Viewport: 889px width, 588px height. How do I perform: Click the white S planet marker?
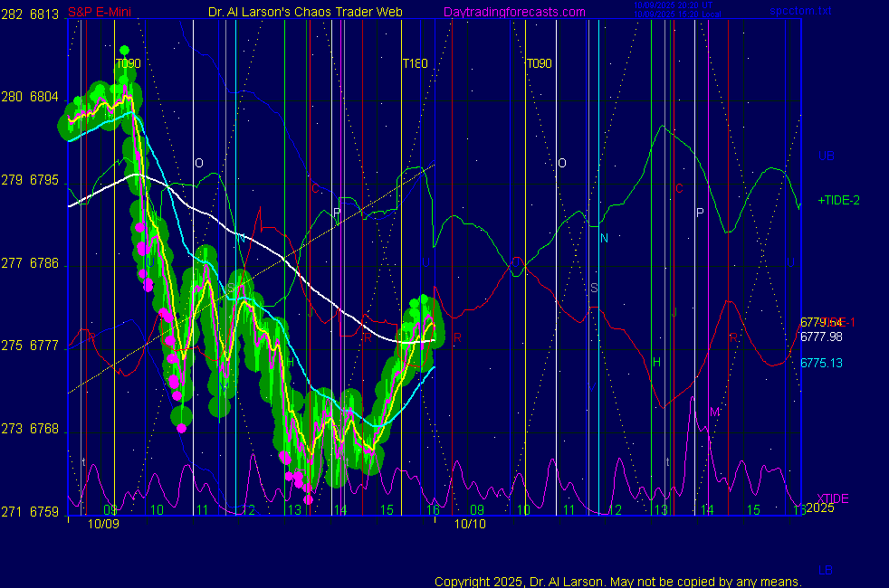pyautogui.click(x=594, y=288)
